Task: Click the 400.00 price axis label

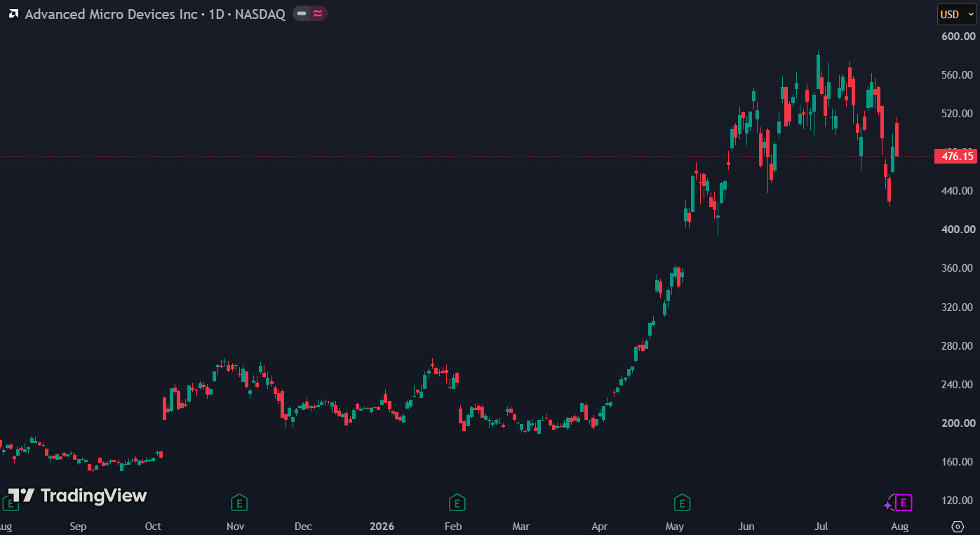Action: [x=958, y=229]
